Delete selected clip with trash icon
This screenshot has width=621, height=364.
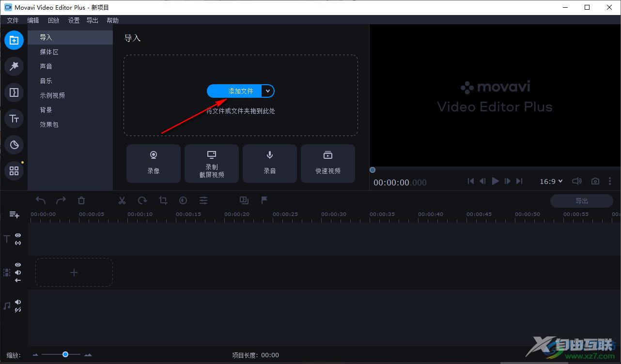coord(81,200)
